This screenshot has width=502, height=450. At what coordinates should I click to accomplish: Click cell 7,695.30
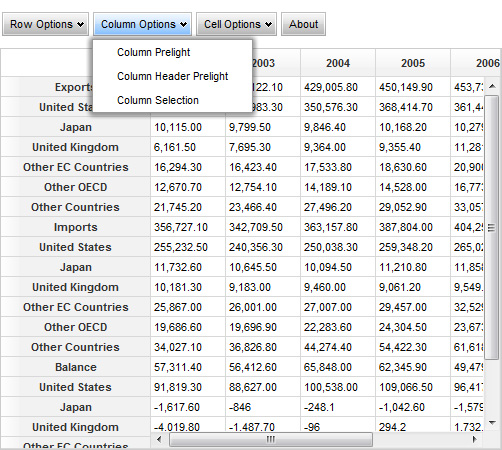coord(263,147)
